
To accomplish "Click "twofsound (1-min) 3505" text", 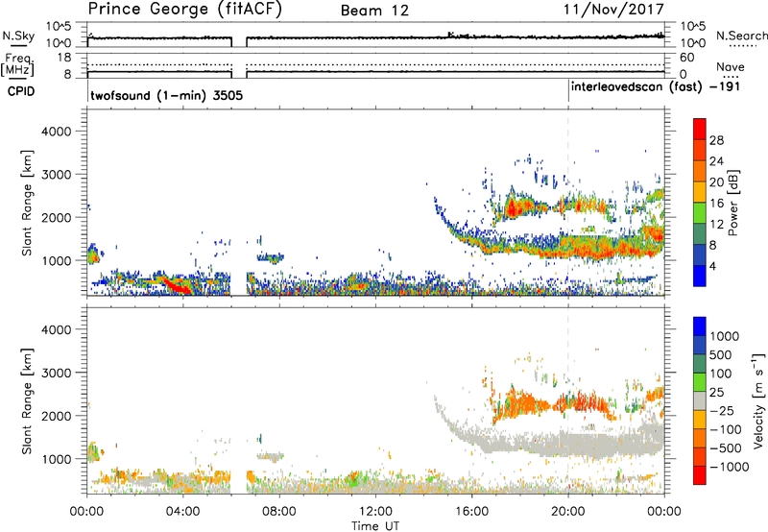I will [x=166, y=95].
